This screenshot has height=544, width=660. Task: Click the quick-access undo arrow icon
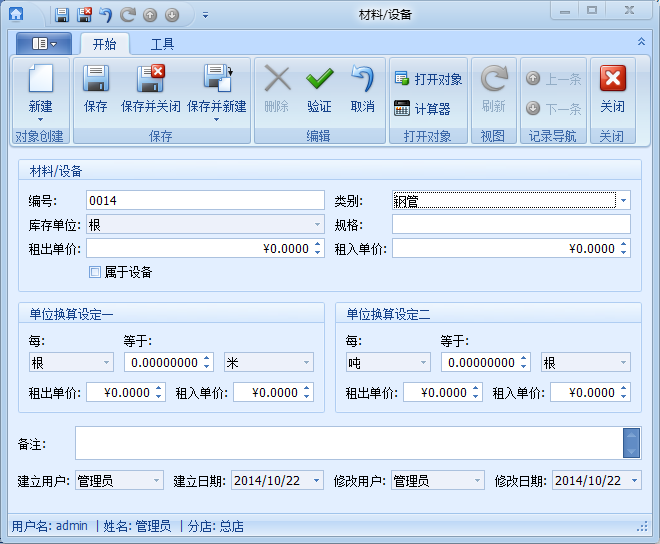click(x=106, y=15)
